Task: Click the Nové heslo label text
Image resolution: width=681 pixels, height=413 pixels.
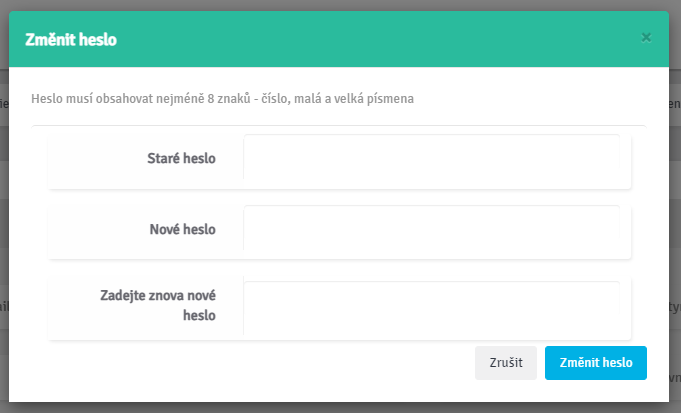Action: 182,229
